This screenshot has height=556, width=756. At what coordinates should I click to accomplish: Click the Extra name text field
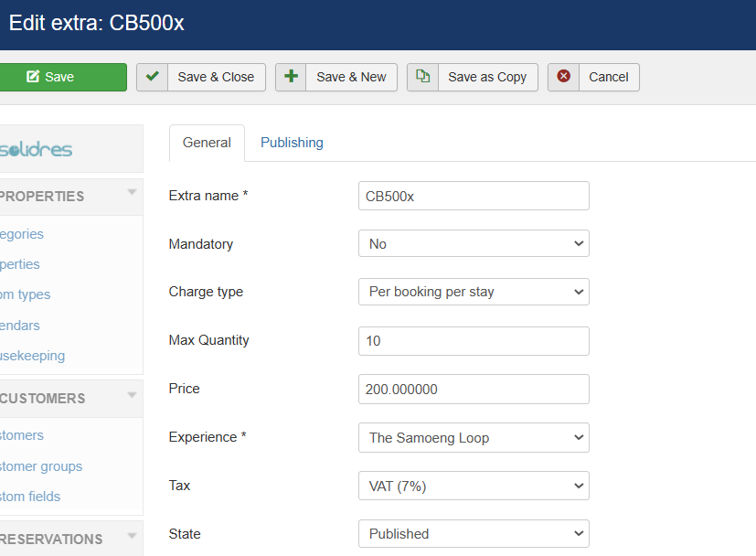tap(474, 196)
